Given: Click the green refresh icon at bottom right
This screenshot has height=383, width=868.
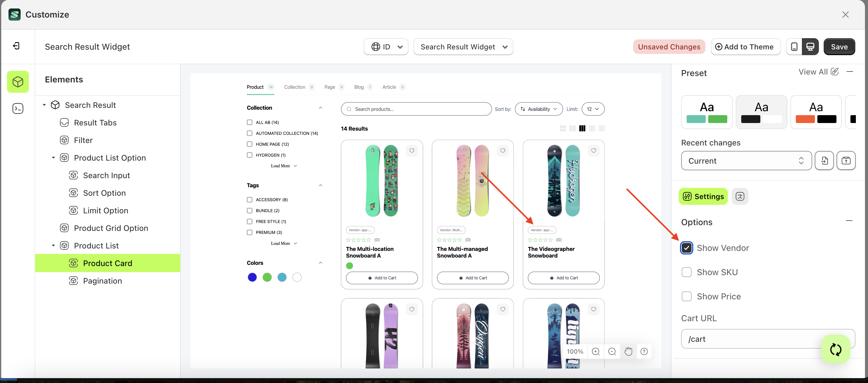Looking at the screenshot, I should point(836,349).
